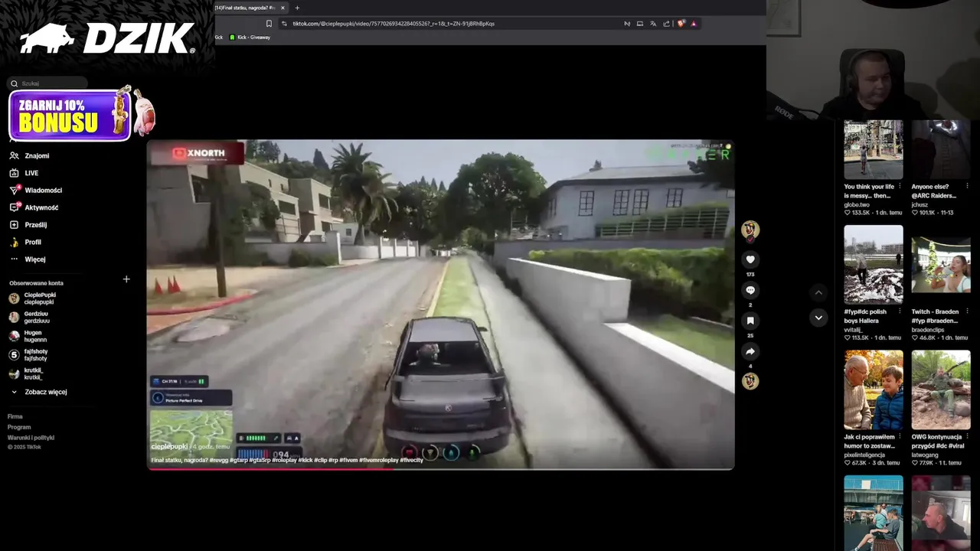Click the search magnifier icon in TikTok sidebar

(x=14, y=83)
